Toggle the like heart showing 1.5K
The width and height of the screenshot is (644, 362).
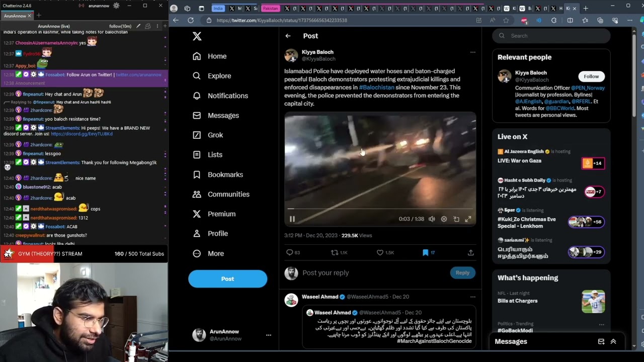tap(380, 252)
